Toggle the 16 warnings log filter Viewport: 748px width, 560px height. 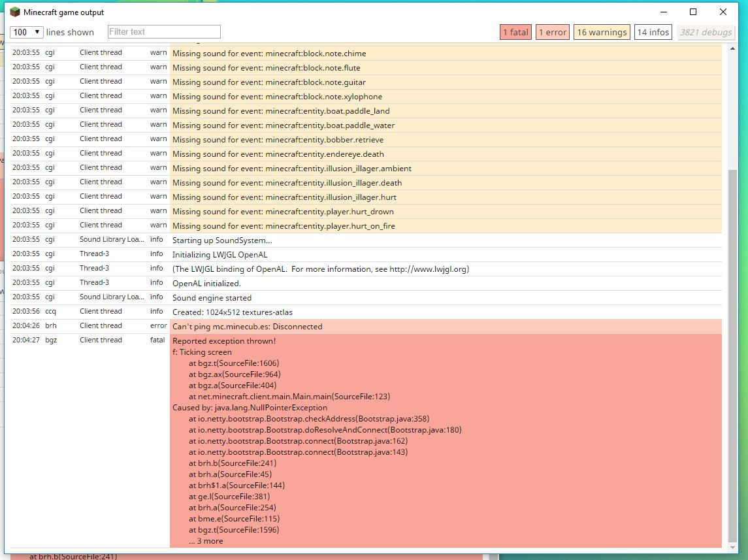pos(602,33)
